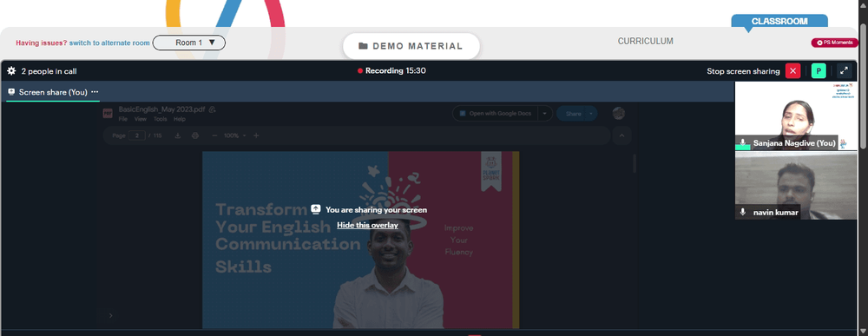Click the print icon in PDF toolbar
868x336 pixels.
(194, 135)
